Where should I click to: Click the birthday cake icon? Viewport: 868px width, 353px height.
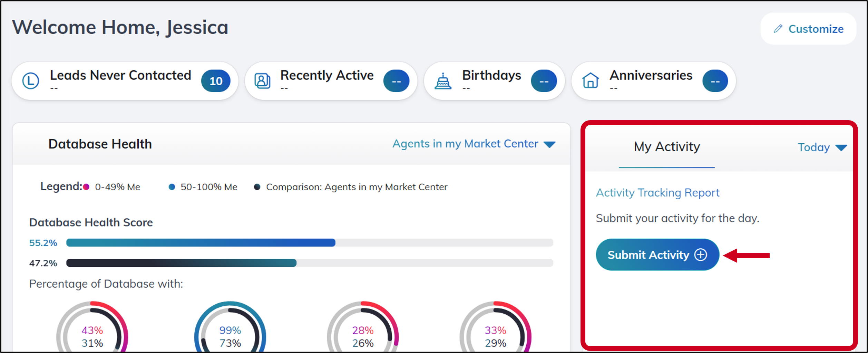pos(443,82)
